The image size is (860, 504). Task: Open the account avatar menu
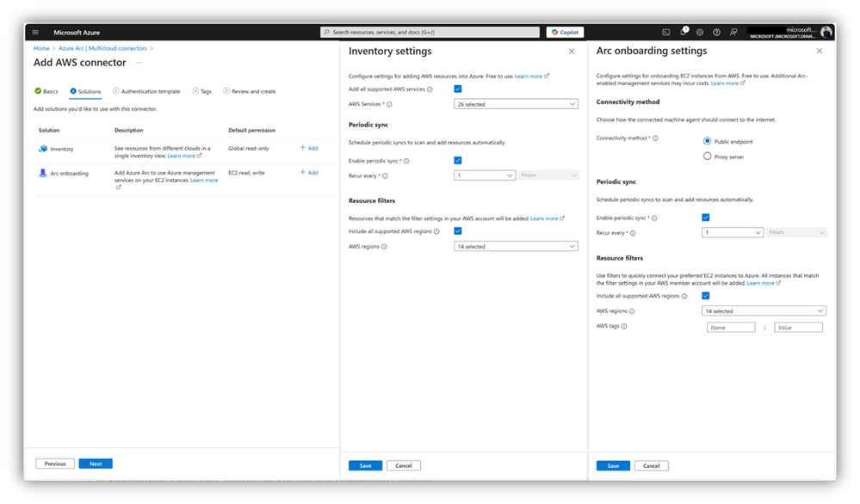click(x=826, y=33)
